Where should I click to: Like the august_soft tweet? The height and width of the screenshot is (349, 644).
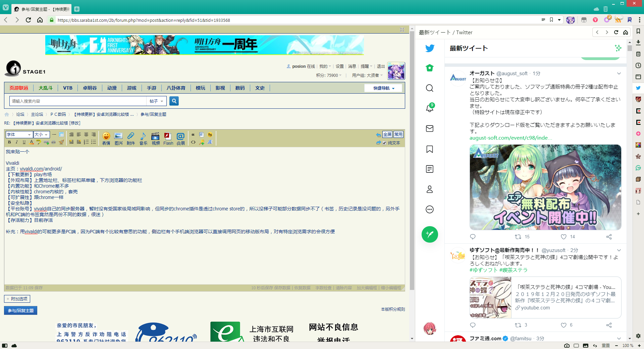(564, 237)
